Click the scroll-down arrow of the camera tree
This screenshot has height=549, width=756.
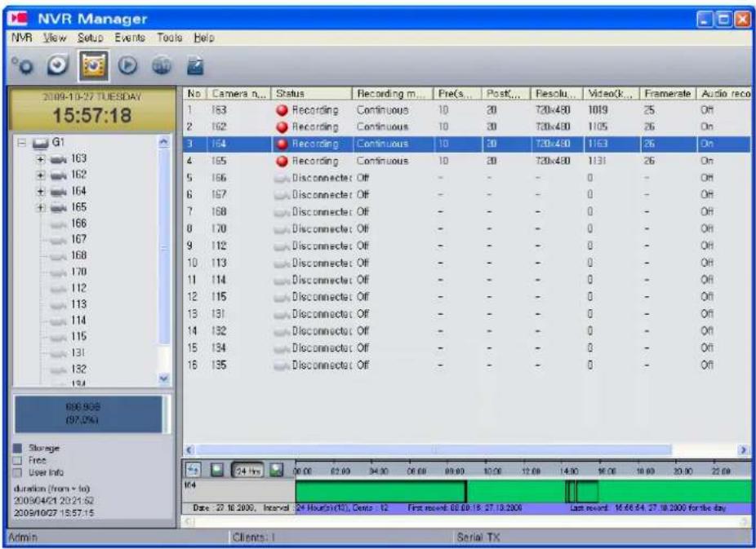coord(164,379)
